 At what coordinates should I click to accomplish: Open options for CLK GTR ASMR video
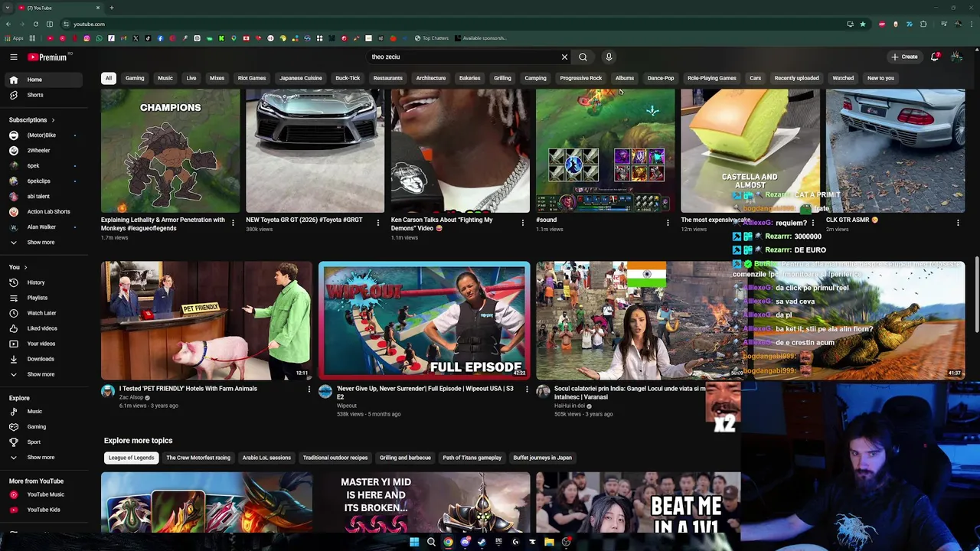click(958, 223)
